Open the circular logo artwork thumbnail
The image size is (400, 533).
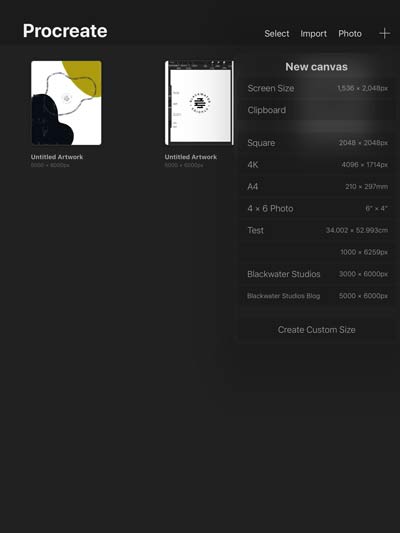(x=199, y=103)
